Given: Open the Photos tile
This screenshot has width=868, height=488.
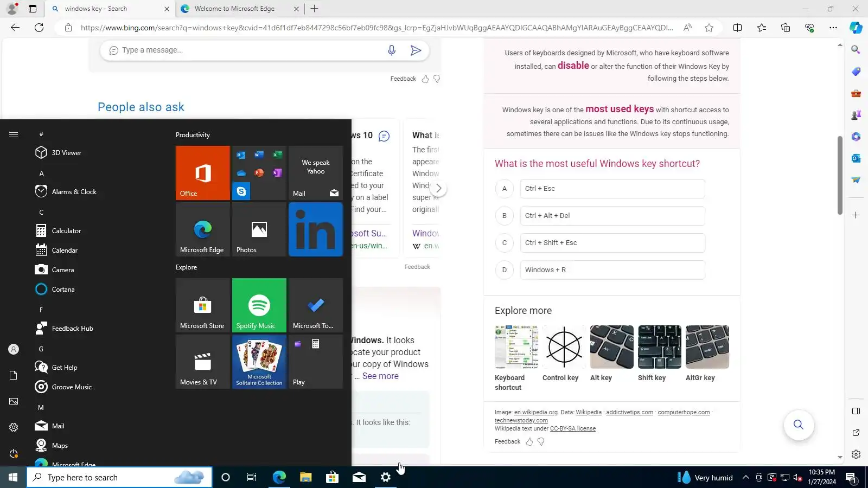Looking at the screenshot, I should point(259,229).
